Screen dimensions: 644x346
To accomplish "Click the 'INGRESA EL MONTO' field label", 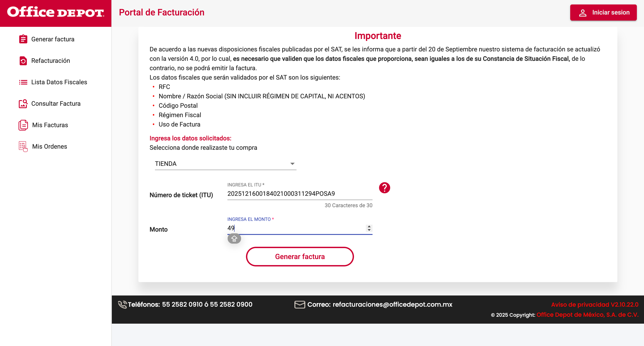I will pyautogui.click(x=250, y=219).
